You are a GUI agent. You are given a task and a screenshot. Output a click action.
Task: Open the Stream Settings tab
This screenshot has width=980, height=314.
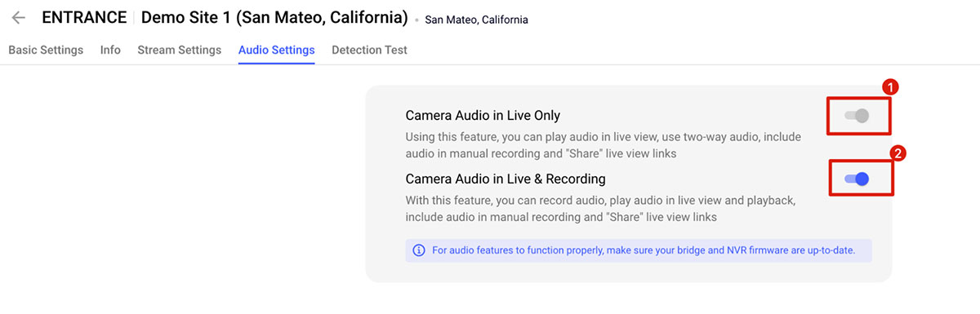(x=179, y=50)
